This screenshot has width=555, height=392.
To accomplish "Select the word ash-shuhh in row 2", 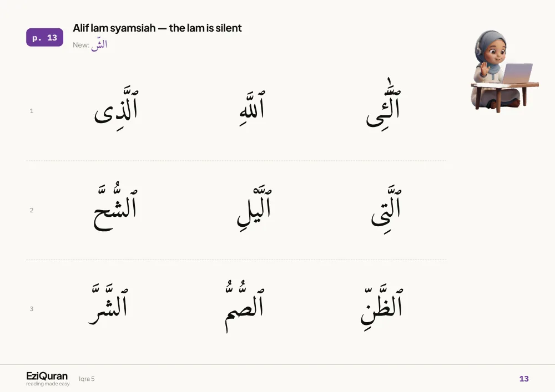I will tap(115, 206).
